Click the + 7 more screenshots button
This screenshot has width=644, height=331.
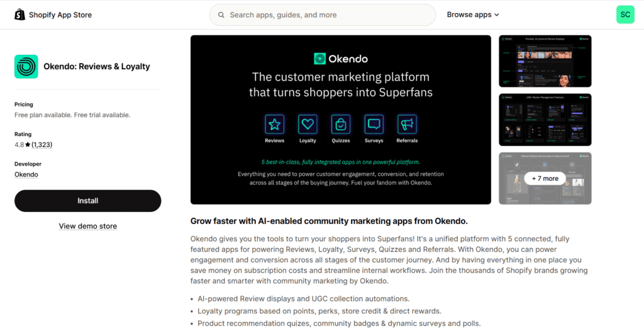(545, 179)
